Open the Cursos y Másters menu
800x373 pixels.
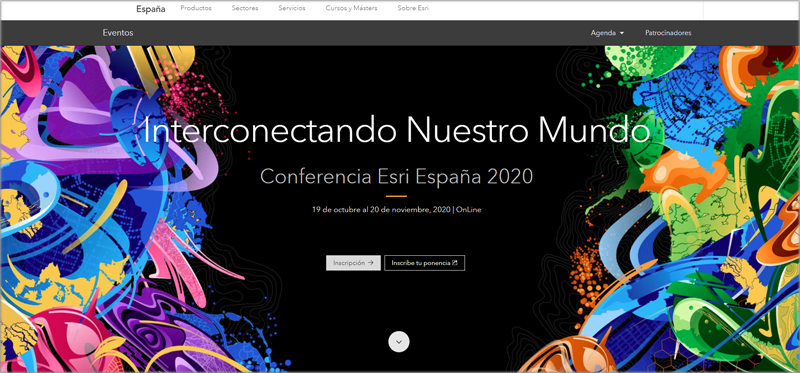[x=352, y=8]
